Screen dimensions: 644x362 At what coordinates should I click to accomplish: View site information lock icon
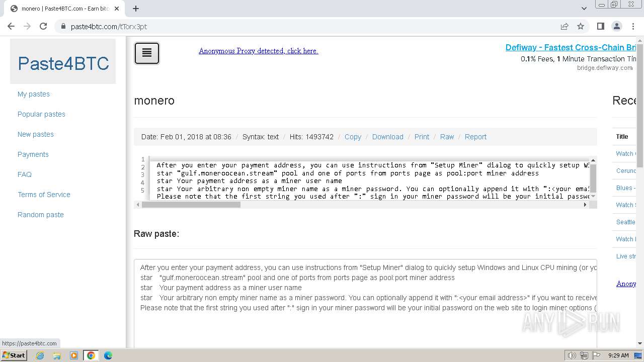pos(63,26)
